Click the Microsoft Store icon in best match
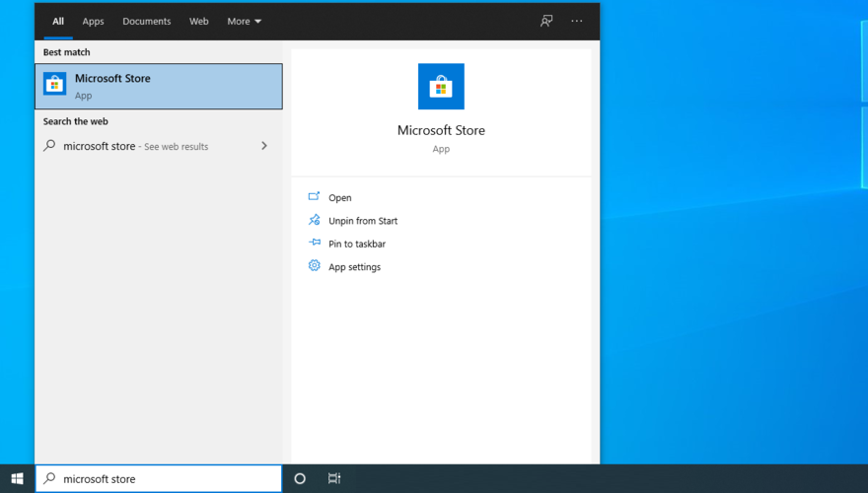 point(55,85)
